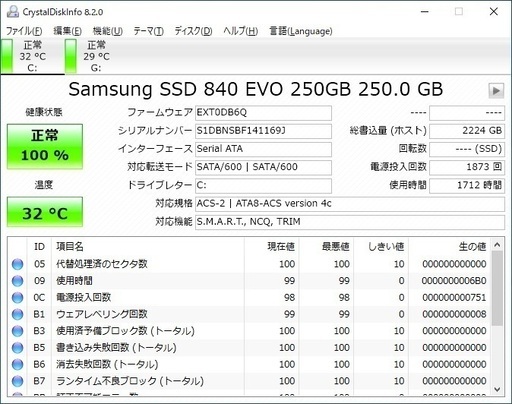Click the blue status icon for ID 0C
The image size is (512, 404).
point(17,297)
